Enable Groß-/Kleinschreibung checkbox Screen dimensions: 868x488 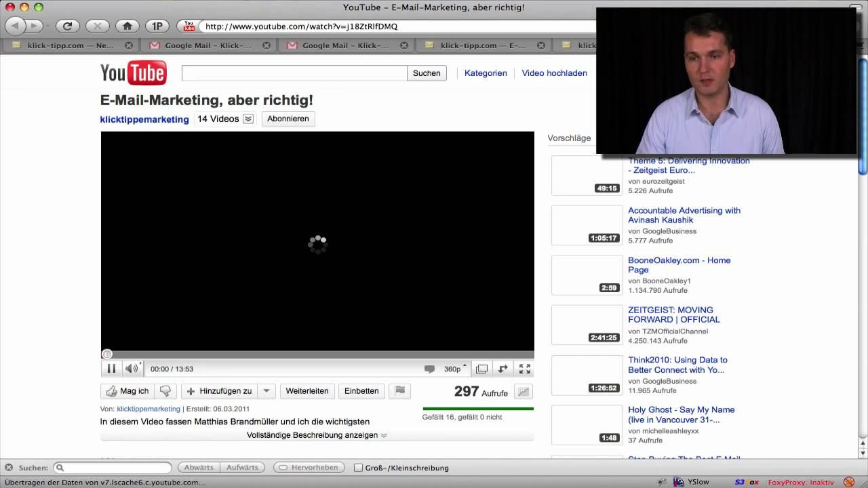[359, 468]
